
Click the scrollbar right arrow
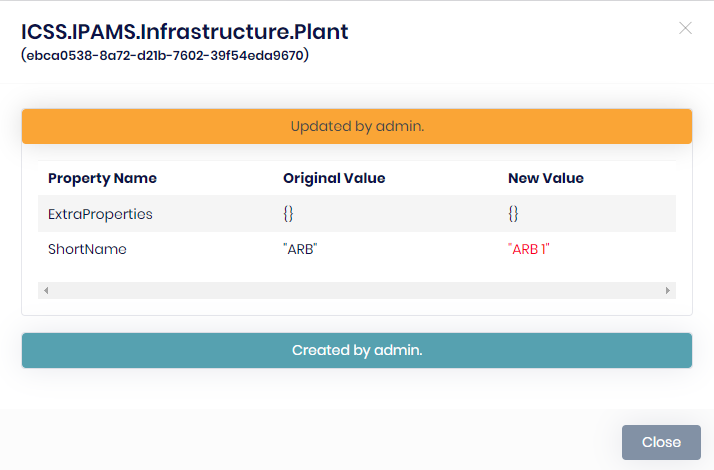(x=668, y=290)
